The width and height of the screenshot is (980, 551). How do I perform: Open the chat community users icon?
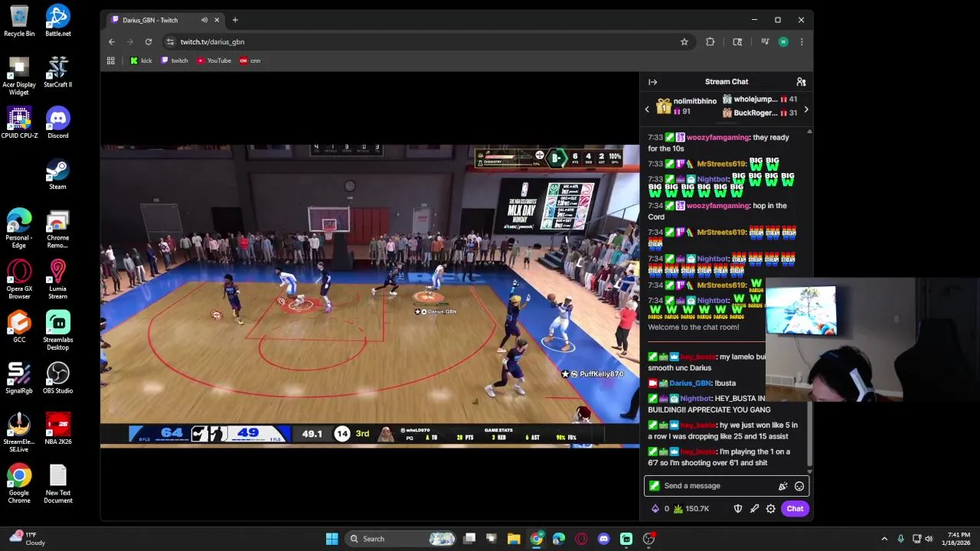(801, 82)
